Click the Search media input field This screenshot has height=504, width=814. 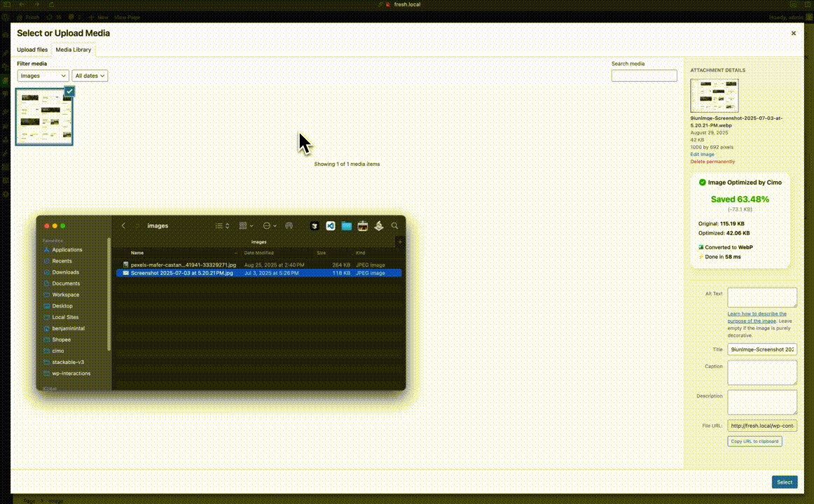(x=644, y=76)
